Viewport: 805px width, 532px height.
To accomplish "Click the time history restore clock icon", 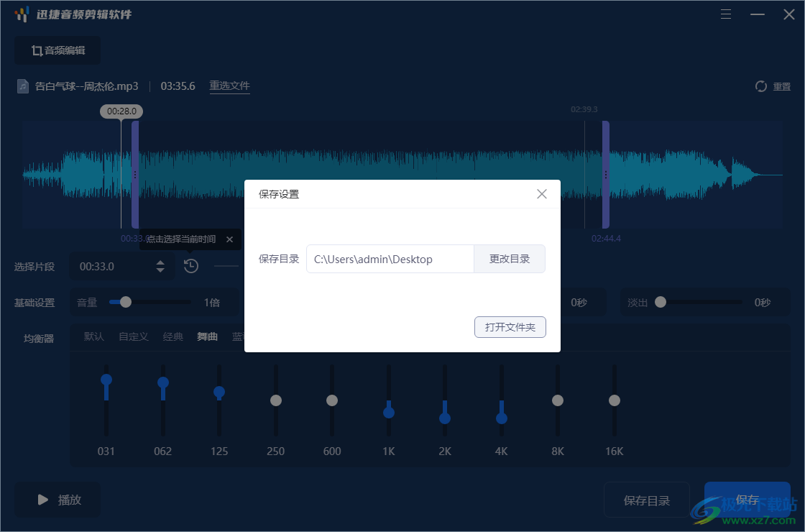I will tap(190, 266).
